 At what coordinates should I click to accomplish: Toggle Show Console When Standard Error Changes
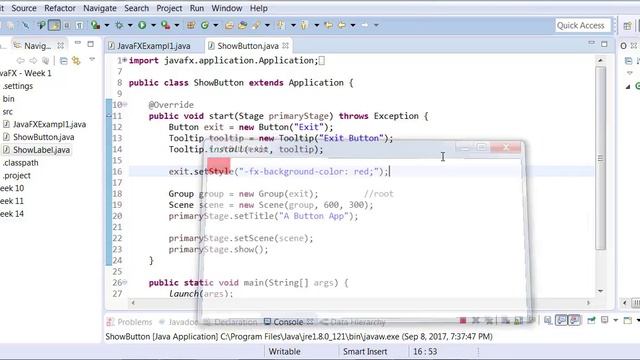click(x=574, y=320)
